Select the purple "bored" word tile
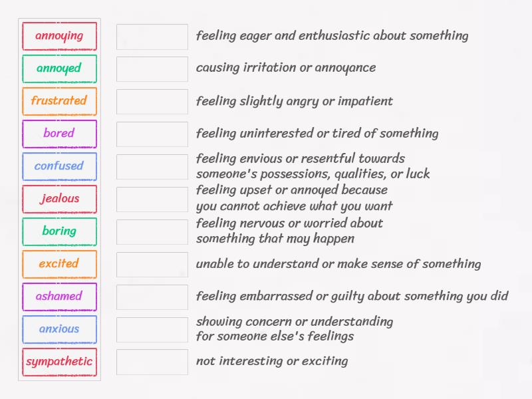 [x=59, y=134]
